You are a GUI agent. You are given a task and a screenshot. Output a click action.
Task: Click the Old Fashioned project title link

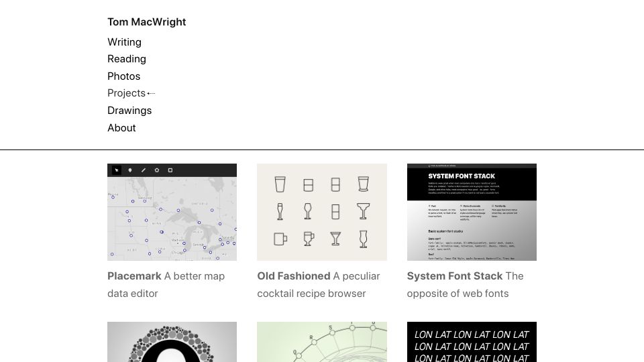(x=294, y=276)
